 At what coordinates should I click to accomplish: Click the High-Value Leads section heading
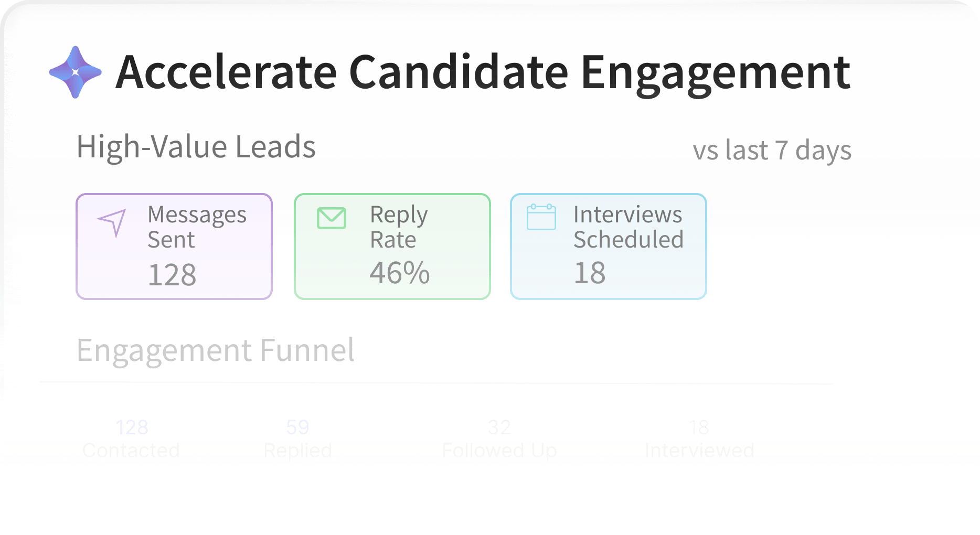(196, 146)
